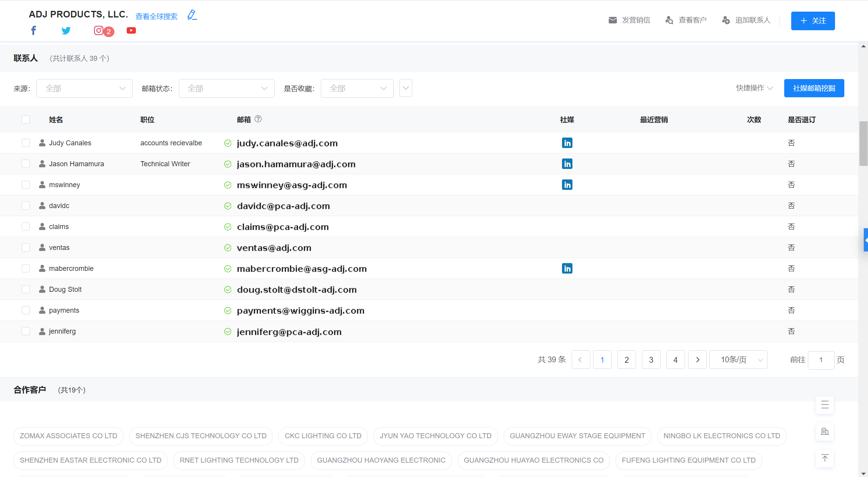Click the person icon next to Judy Canales
Screen dimensions: 868x477
tap(42, 143)
